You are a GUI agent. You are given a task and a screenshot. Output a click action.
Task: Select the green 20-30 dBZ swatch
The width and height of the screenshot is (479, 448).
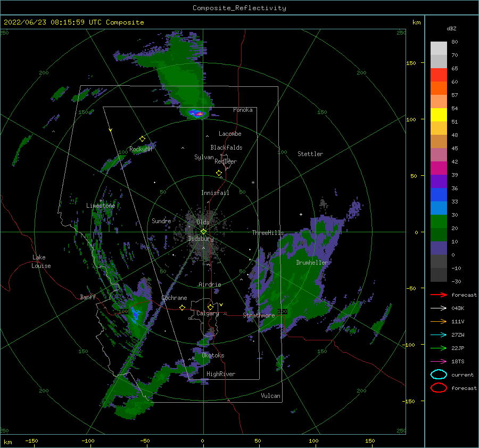coord(439,222)
